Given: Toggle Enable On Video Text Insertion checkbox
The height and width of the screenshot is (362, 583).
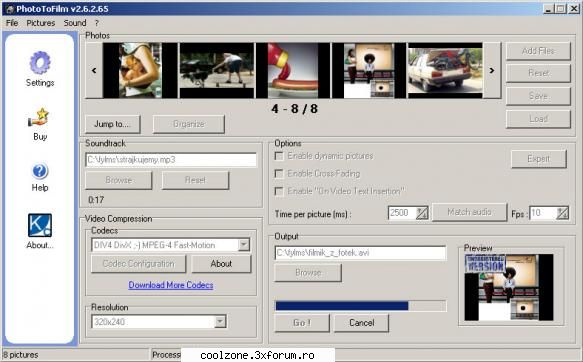Looking at the screenshot, I should click(278, 191).
